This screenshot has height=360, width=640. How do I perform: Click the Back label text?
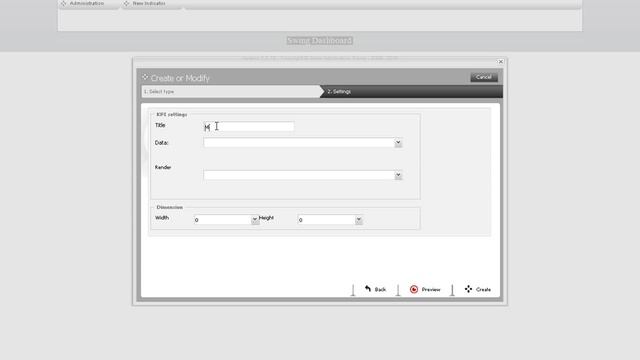point(380,289)
